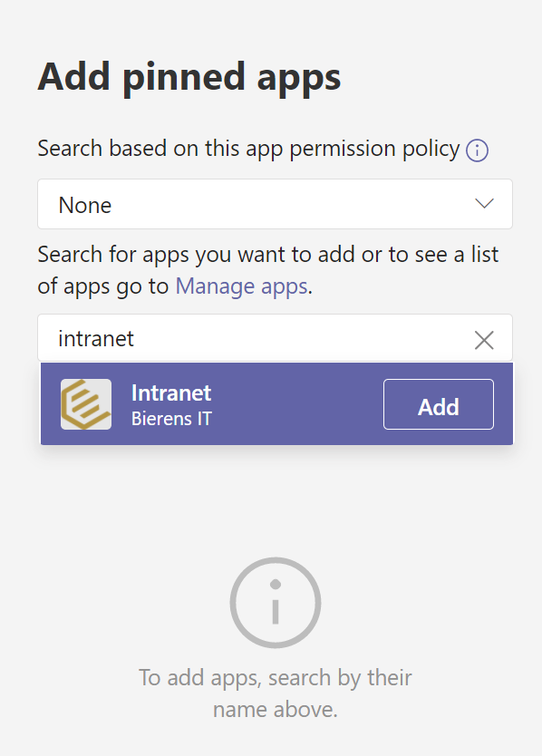Add the Intranet app to pinned apps

pyautogui.click(x=438, y=403)
